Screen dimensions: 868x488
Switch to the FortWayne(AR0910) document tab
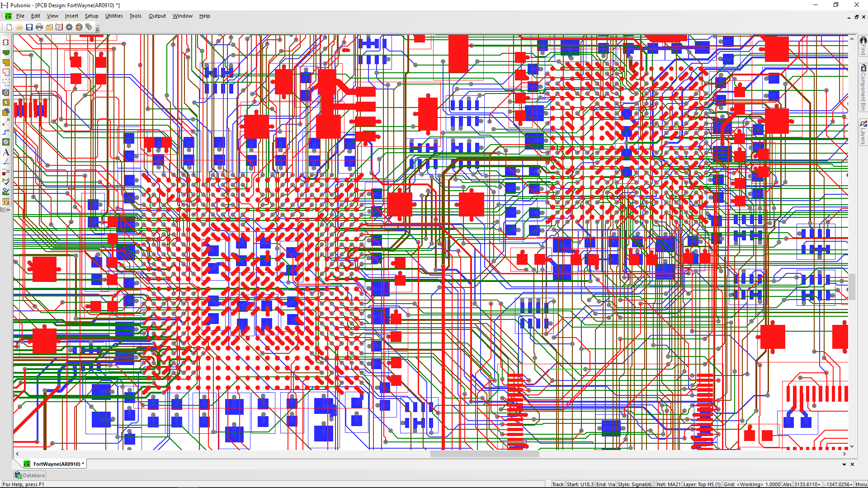pos(53,464)
